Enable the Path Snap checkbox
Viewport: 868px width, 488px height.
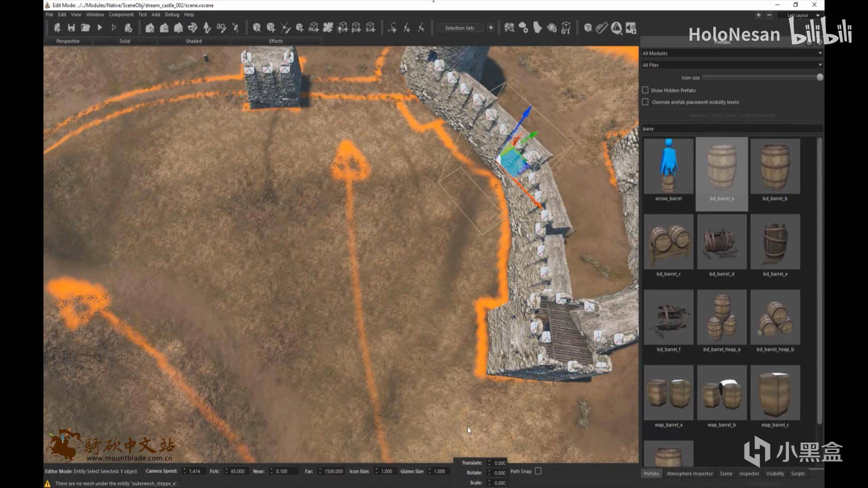538,471
